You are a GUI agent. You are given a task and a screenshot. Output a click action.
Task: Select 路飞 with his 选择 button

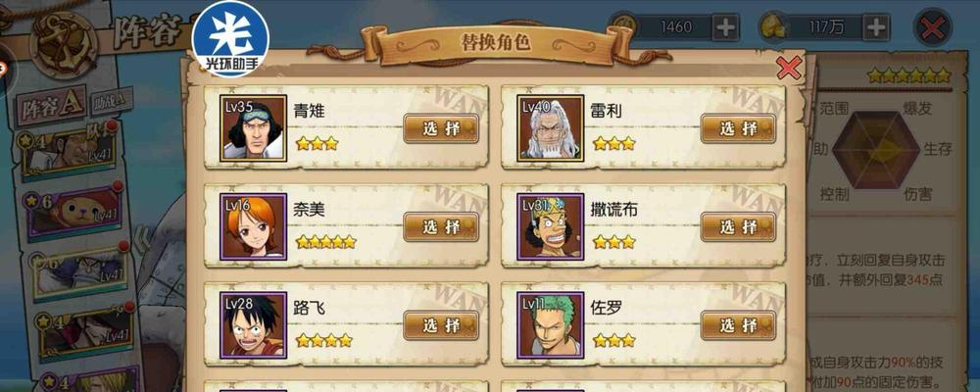tap(441, 325)
